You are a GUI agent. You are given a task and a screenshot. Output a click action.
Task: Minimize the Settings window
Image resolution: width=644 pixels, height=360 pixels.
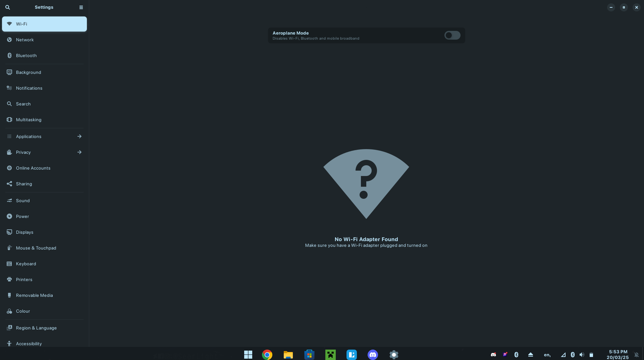(611, 7)
